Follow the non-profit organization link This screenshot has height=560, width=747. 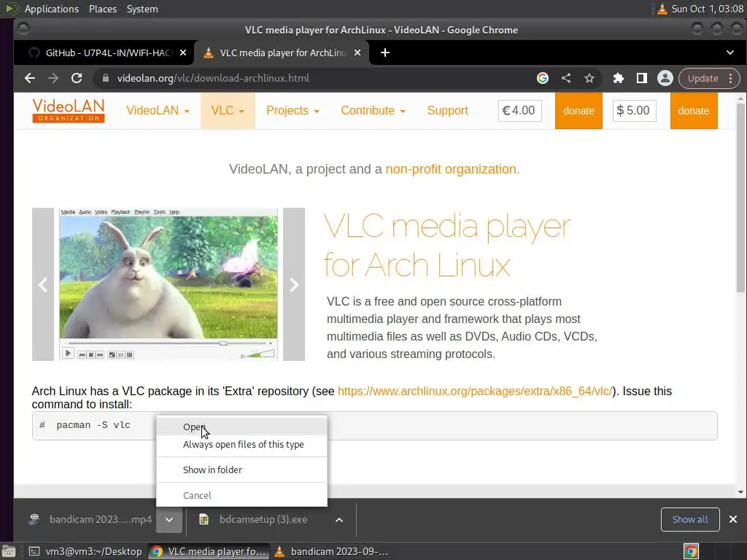[x=452, y=169]
